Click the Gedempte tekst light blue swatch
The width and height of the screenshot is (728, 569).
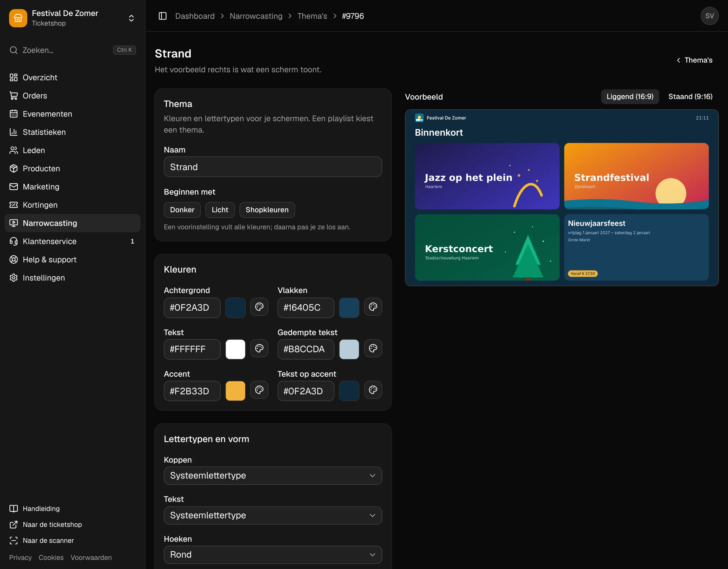(349, 349)
